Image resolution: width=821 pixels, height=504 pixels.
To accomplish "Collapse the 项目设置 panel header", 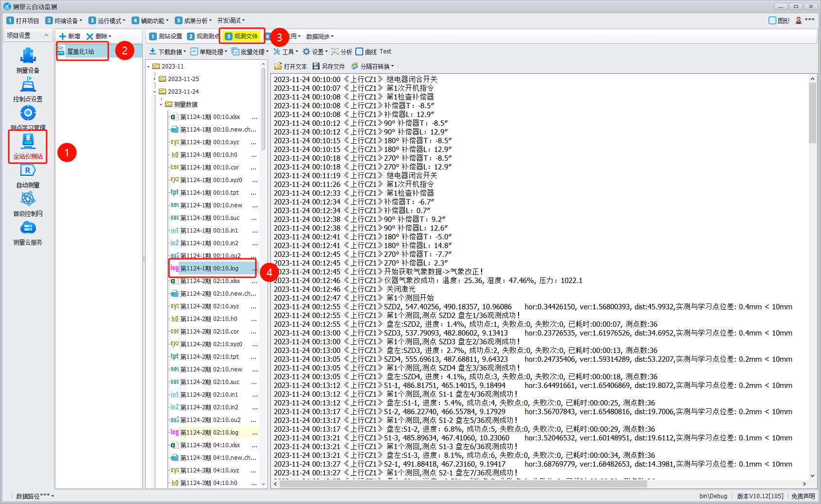I will tap(46, 35).
